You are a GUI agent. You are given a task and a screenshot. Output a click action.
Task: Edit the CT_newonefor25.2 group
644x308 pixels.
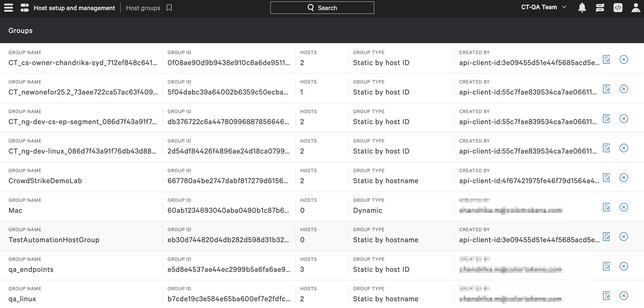607,89
